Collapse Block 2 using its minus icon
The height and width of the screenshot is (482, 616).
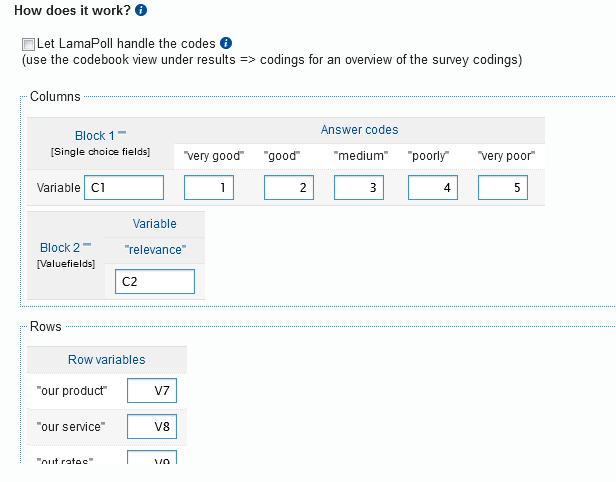pyautogui.click(x=87, y=243)
